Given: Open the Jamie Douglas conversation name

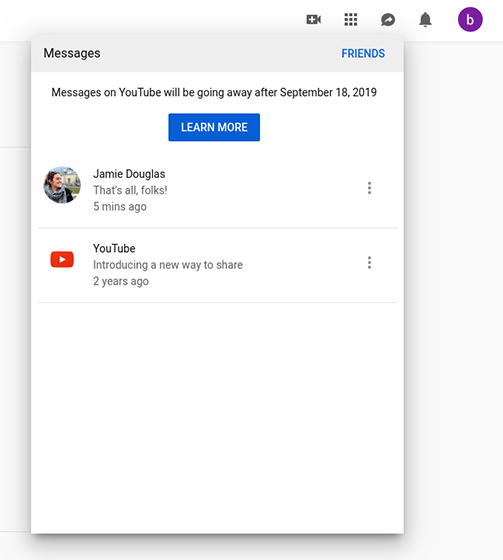Looking at the screenshot, I should 129,174.
